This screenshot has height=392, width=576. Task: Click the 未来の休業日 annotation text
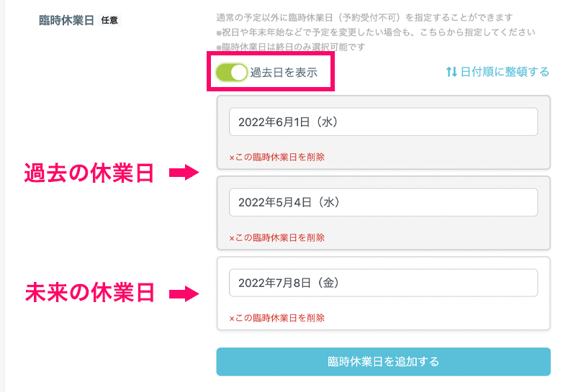coord(89,293)
